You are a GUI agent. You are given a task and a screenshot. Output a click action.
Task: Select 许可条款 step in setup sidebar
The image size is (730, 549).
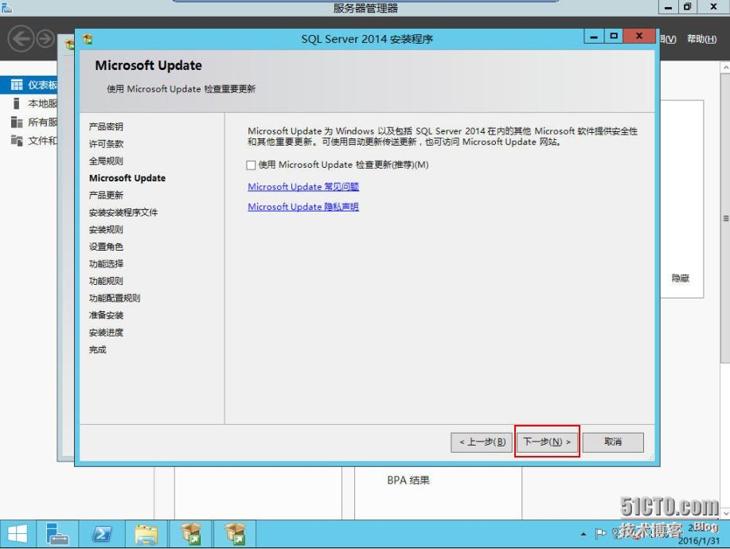coord(106,144)
